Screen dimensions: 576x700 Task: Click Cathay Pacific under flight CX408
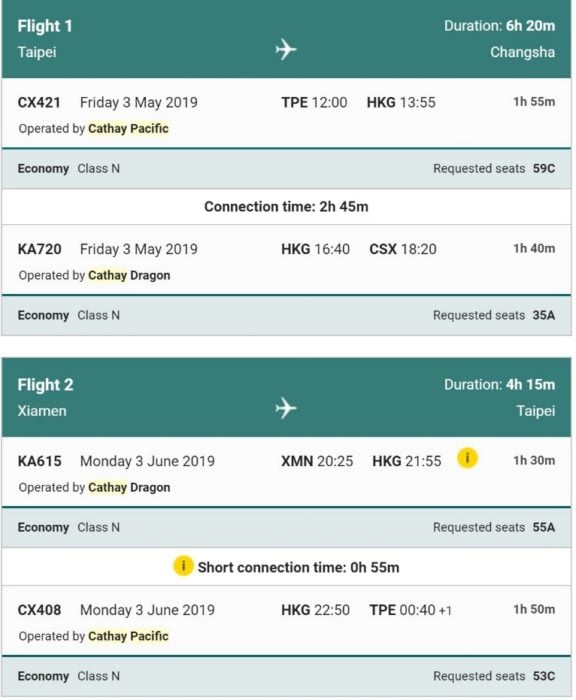128,636
